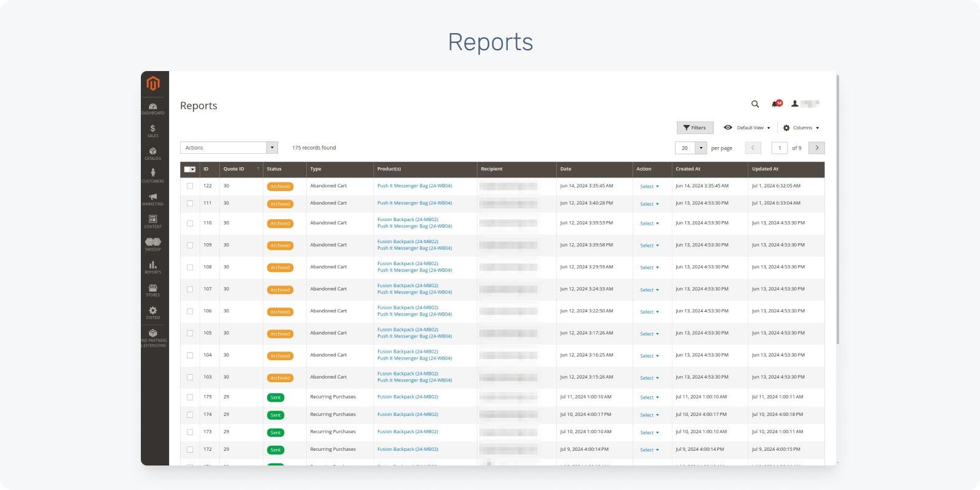Open Push It Messenger Bag link in row 122
This screenshot has width=980, height=490.
click(x=414, y=186)
